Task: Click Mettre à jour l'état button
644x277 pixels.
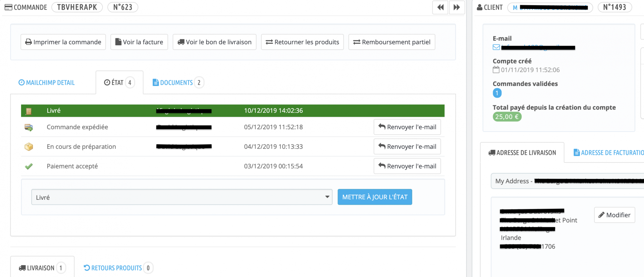Action: point(375,197)
